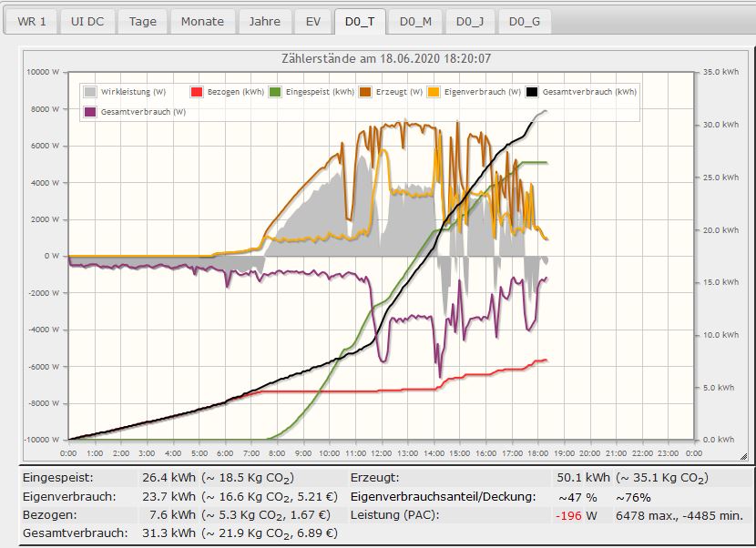Switch to the EV tab

pos(312,22)
